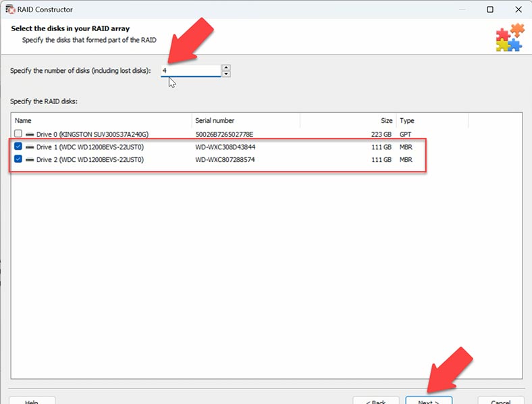Screen dimensions: 532x404
Task: Click the Drive 2 WDC disk icon
Action: (x=30, y=159)
